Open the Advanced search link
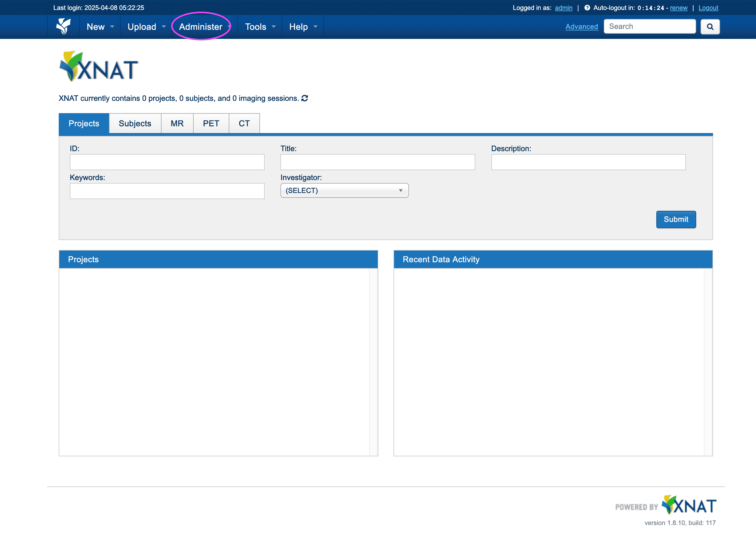This screenshot has width=756, height=542. [x=582, y=27]
